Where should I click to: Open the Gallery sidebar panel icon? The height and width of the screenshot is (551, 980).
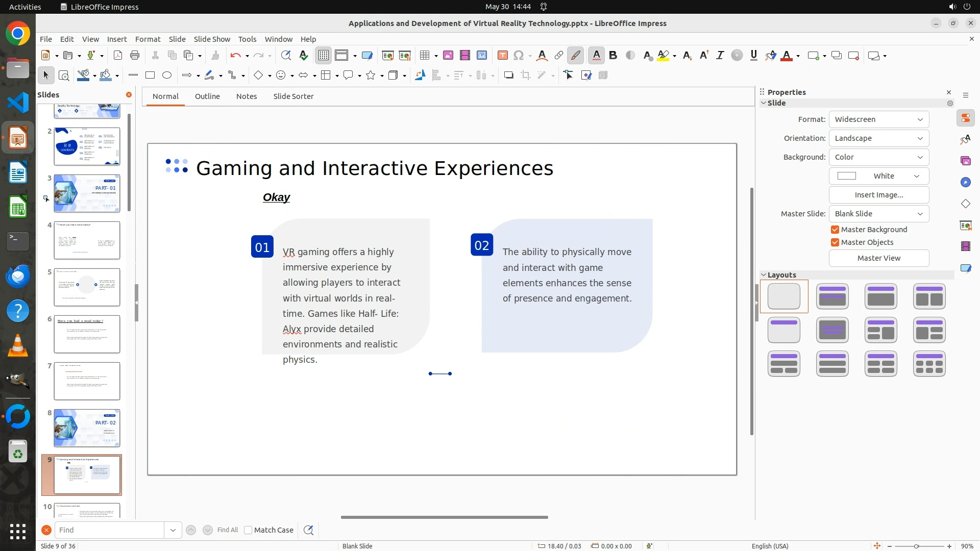(x=965, y=161)
